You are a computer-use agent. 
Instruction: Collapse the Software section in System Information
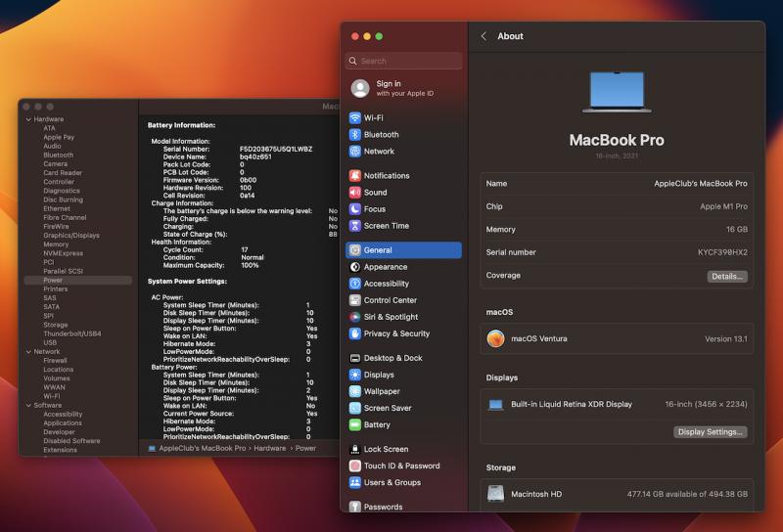point(28,405)
